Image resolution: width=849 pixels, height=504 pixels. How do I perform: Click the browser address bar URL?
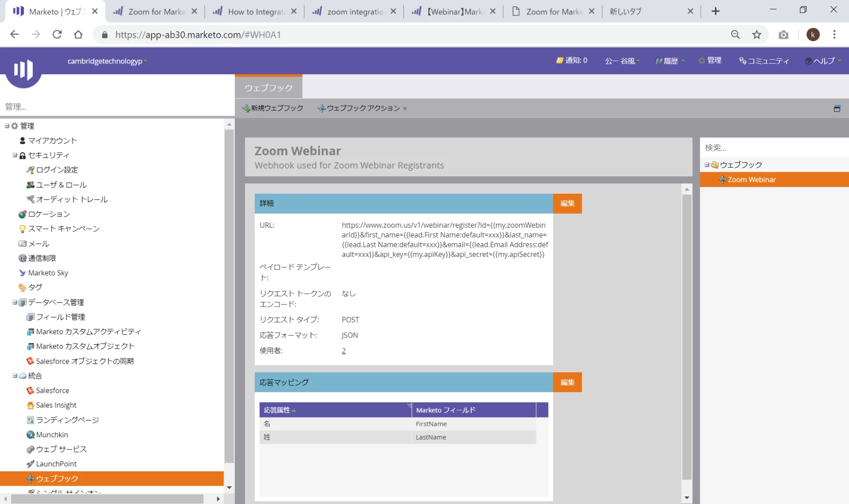(x=198, y=35)
